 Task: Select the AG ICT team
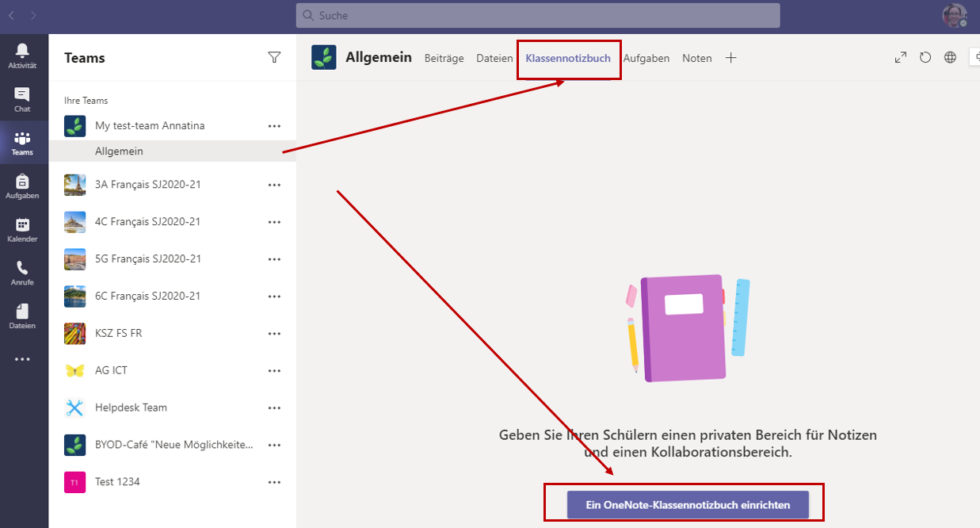[111, 370]
